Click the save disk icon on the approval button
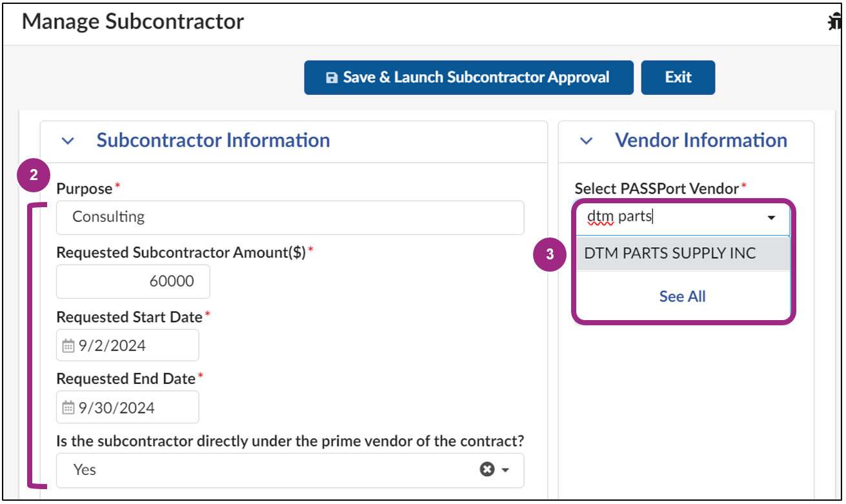The image size is (846, 504). [x=332, y=77]
